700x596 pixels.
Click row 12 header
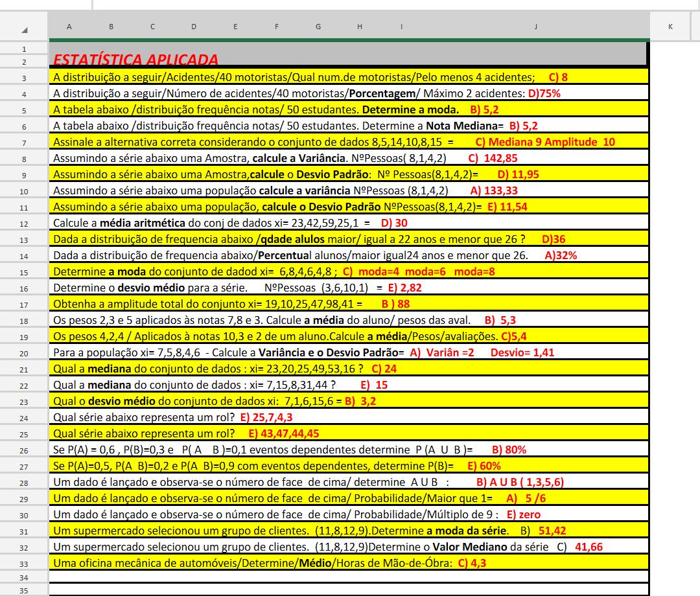(24, 223)
